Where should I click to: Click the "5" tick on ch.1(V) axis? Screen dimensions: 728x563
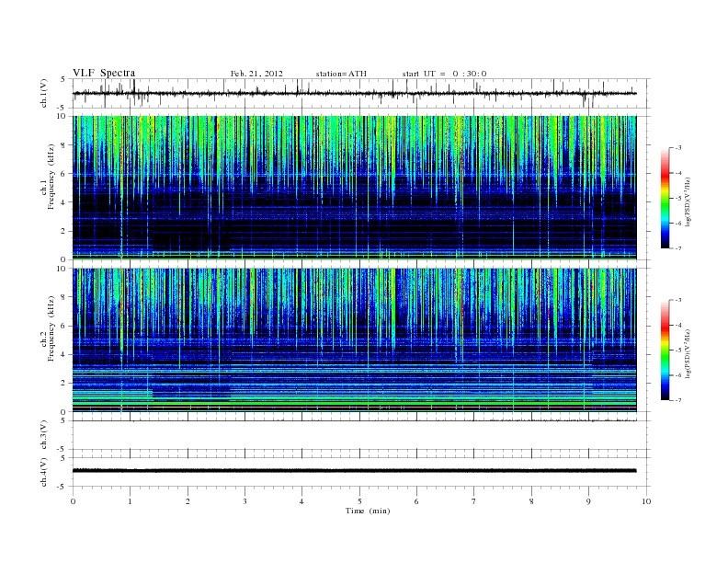(x=63, y=79)
